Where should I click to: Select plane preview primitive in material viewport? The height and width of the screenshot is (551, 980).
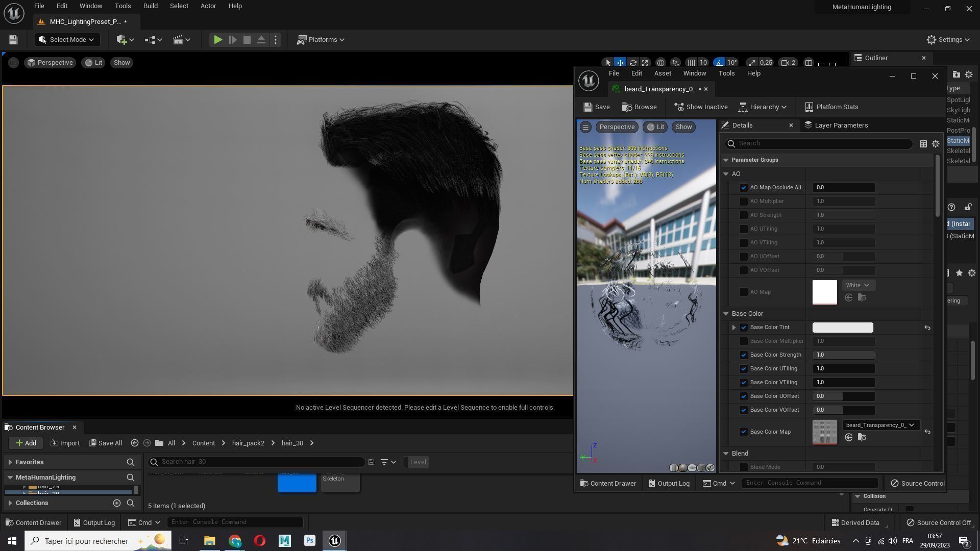pos(692,468)
